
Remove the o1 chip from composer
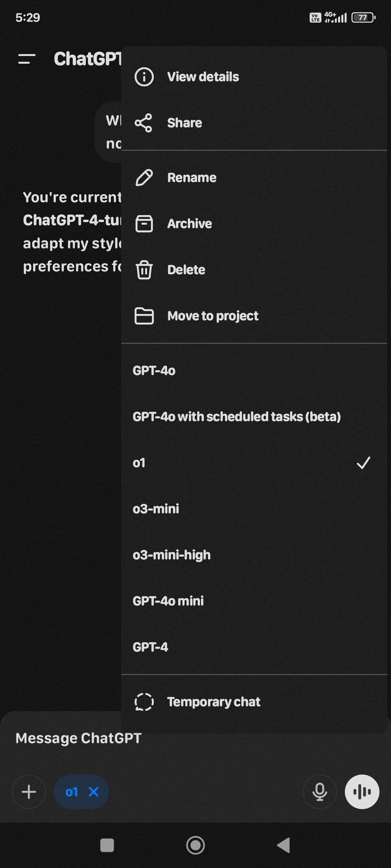point(94,792)
